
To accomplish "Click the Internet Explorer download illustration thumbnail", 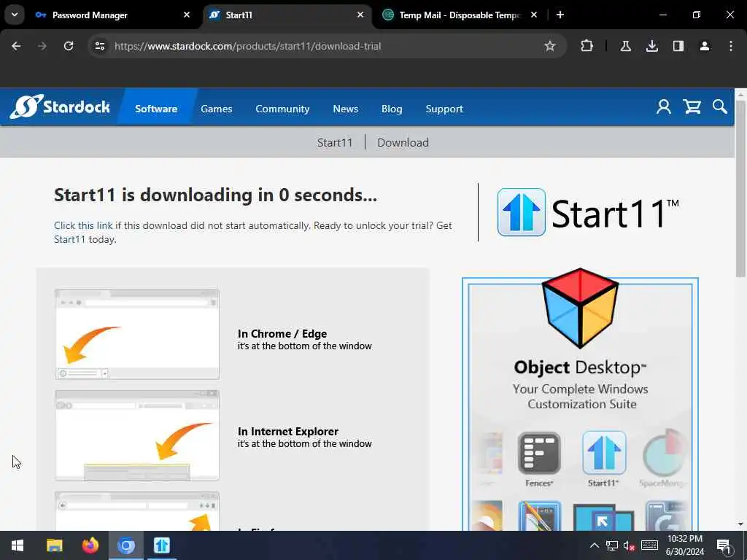I will 137,435.
